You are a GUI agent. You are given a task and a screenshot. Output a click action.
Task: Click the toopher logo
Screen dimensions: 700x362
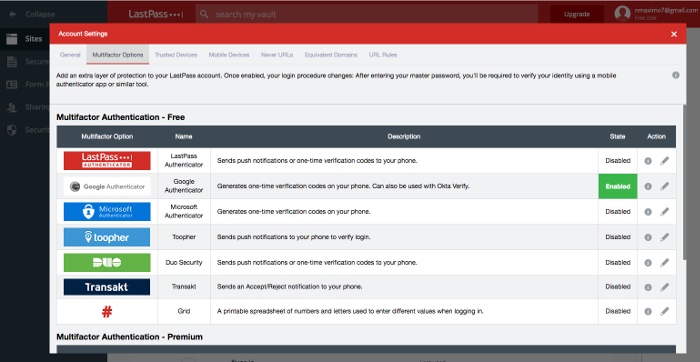107,237
